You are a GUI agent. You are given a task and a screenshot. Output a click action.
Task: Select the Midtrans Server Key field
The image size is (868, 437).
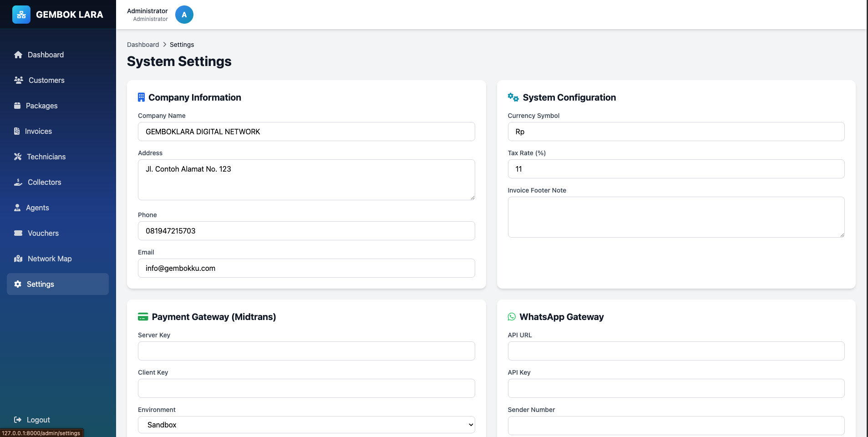306,351
